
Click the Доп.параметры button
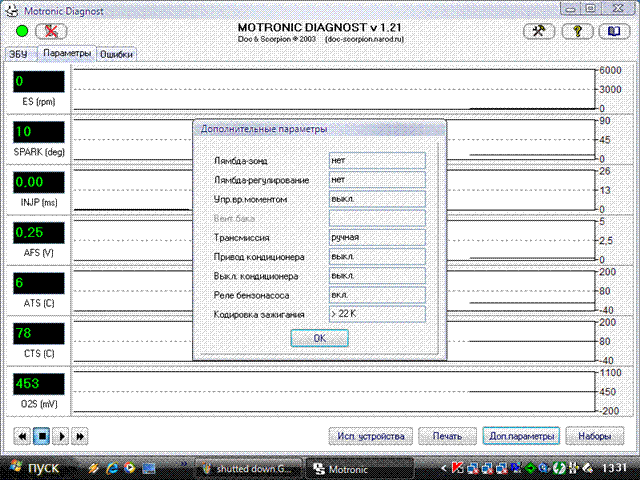tap(521, 436)
